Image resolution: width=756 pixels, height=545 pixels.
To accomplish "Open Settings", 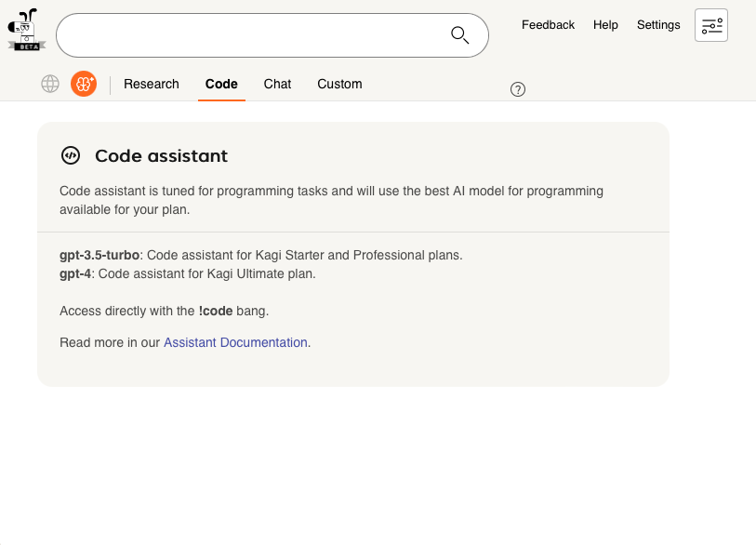I will tap(658, 25).
